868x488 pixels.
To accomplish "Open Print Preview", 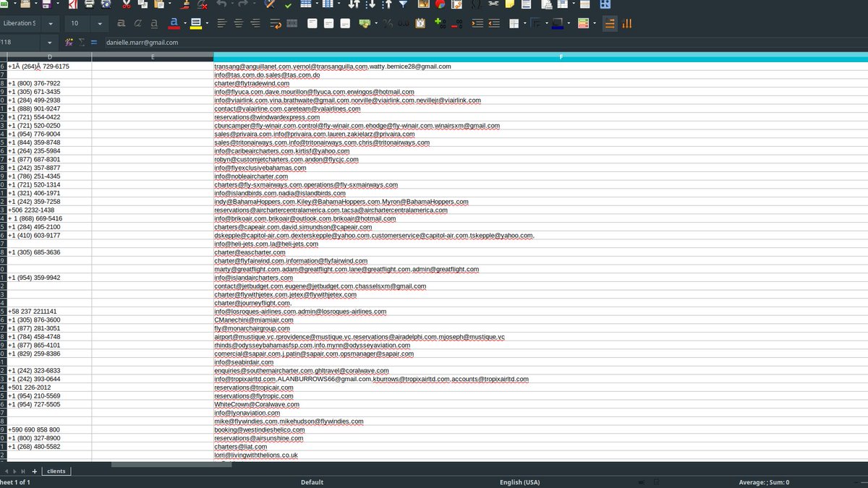I will click(106, 4).
